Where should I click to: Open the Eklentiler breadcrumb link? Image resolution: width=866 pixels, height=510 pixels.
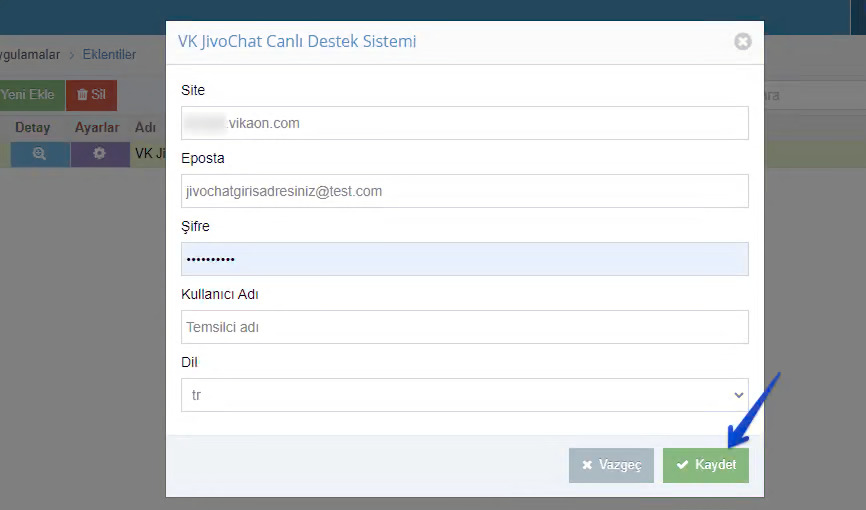pos(109,55)
